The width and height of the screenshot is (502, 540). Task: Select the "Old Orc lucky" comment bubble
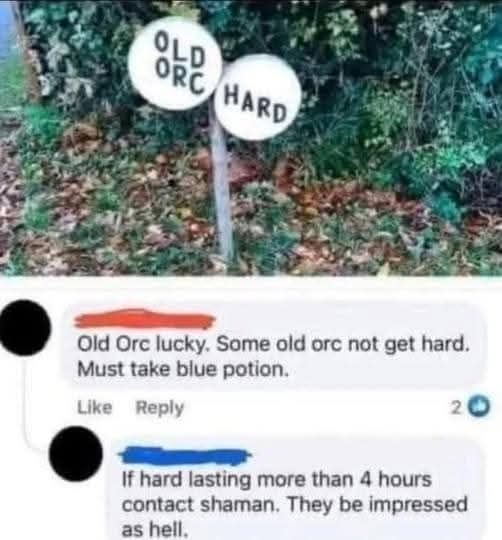(274, 345)
